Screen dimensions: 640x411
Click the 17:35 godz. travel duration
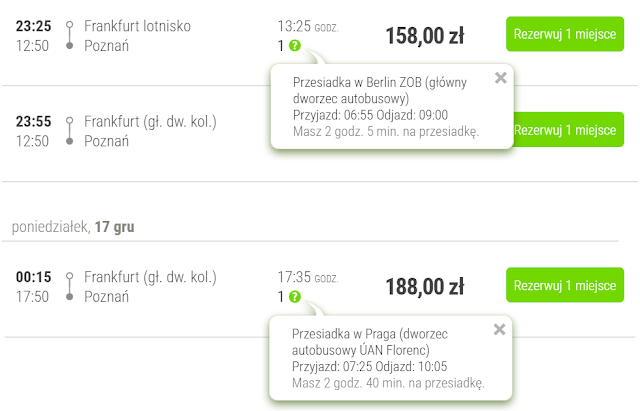tap(308, 277)
